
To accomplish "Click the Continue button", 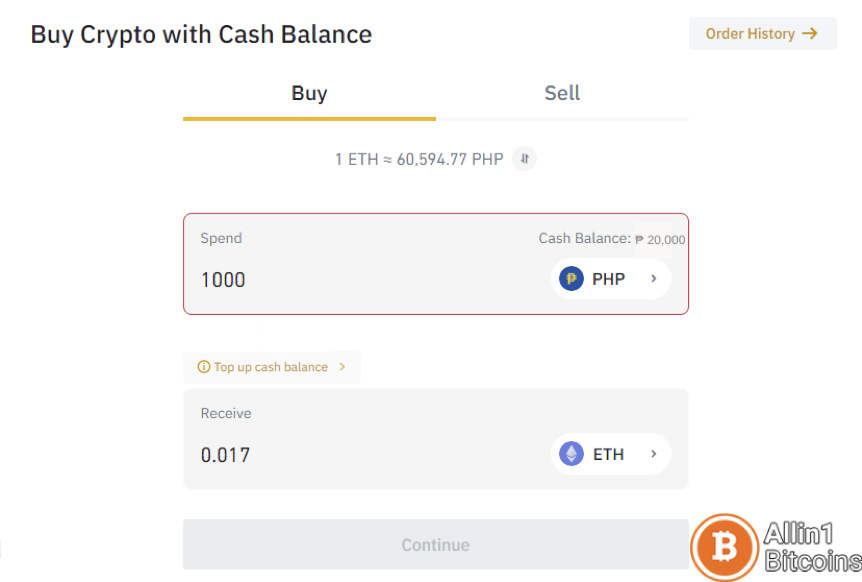I will coord(435,545).
